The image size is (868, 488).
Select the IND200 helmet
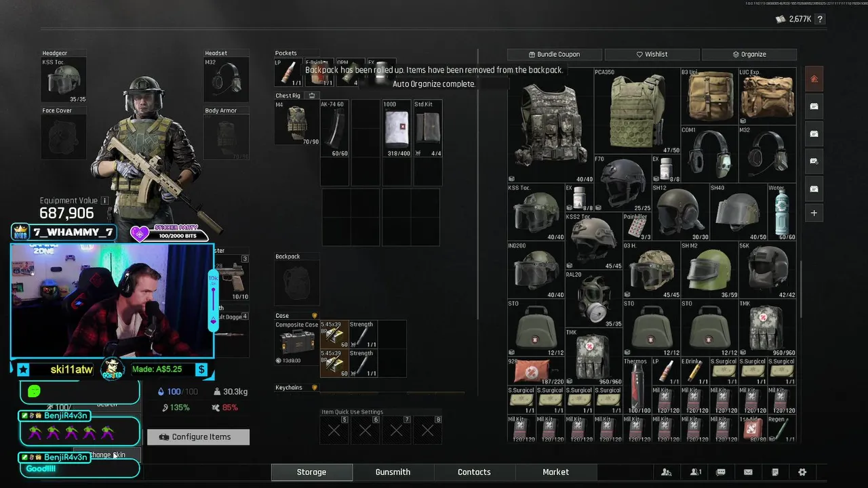(536, 270)
